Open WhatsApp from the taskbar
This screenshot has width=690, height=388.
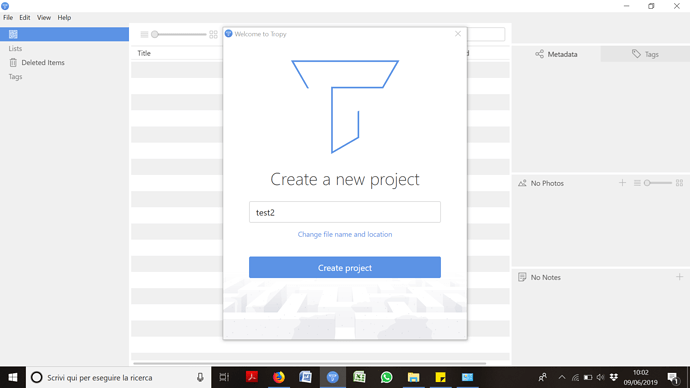386,377
